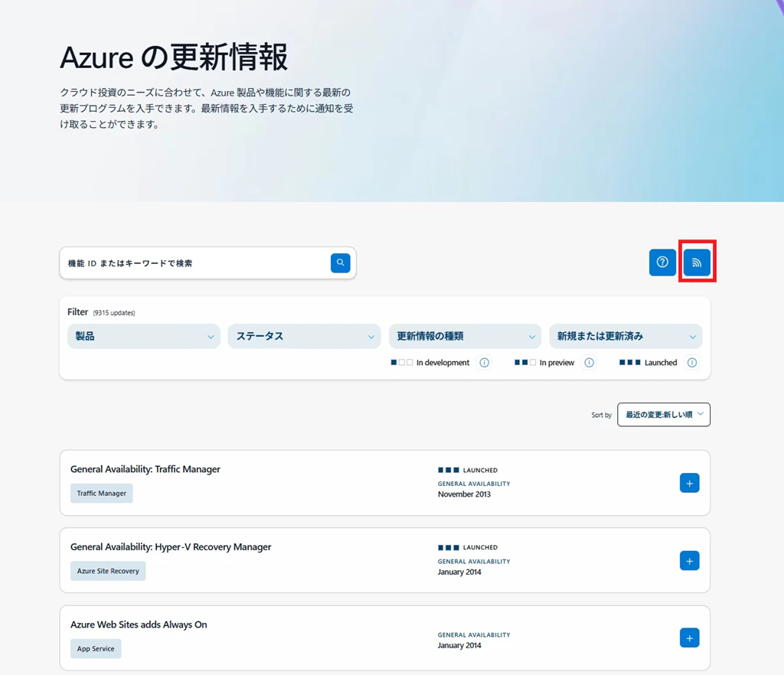Show info for In preview status
Viewport: 784px width, 675px height.
click(589, 363)
